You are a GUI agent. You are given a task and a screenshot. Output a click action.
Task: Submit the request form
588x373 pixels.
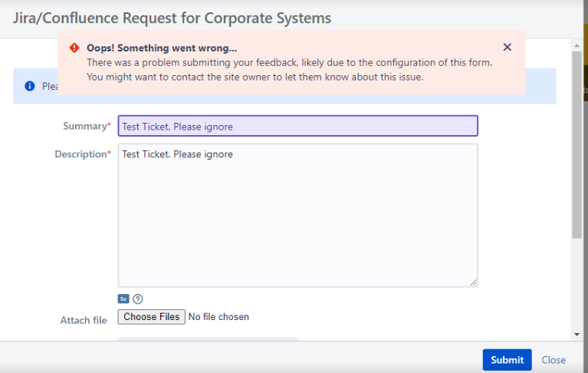(507, 360)
